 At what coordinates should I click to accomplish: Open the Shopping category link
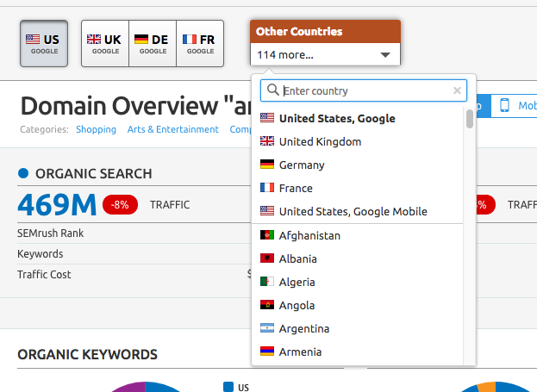(x=96, y=129)
